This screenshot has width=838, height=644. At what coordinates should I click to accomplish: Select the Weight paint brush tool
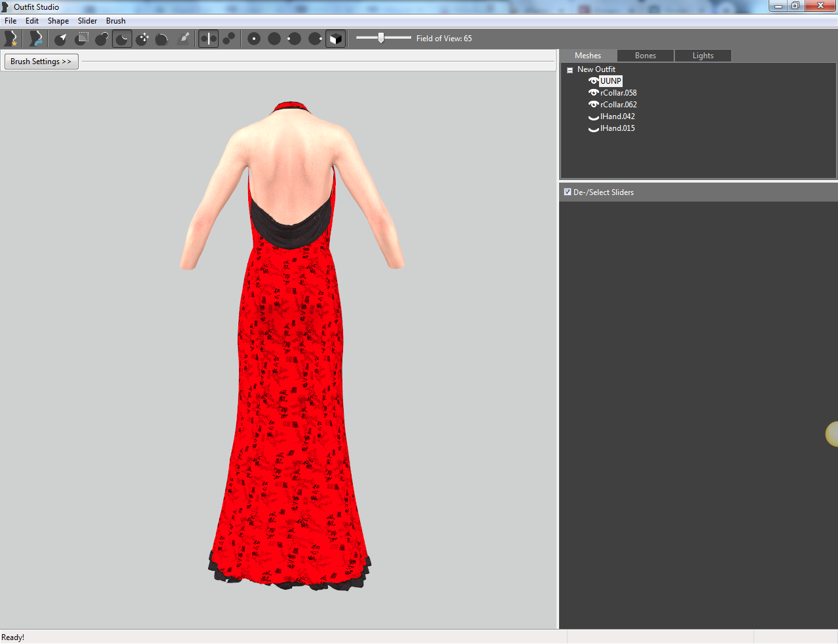(x=184, y=39)
